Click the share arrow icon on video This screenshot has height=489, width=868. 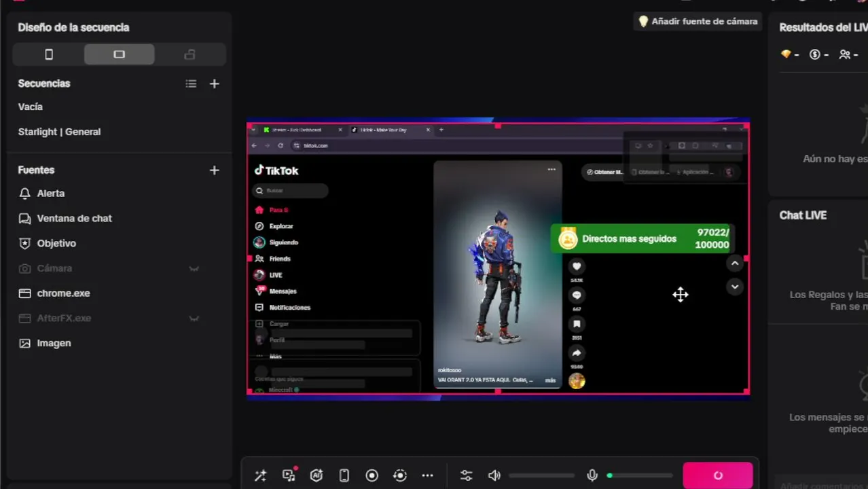(x=577, y=353)
